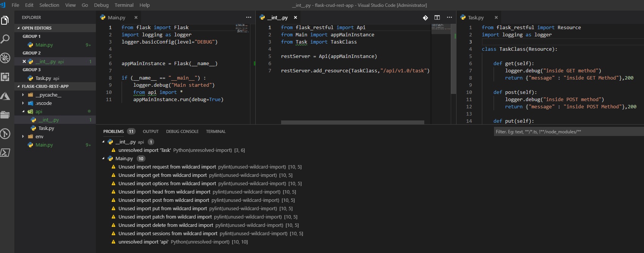Open the Help menu
This screenshot has width=644, height=253.
tap(144, 5)
